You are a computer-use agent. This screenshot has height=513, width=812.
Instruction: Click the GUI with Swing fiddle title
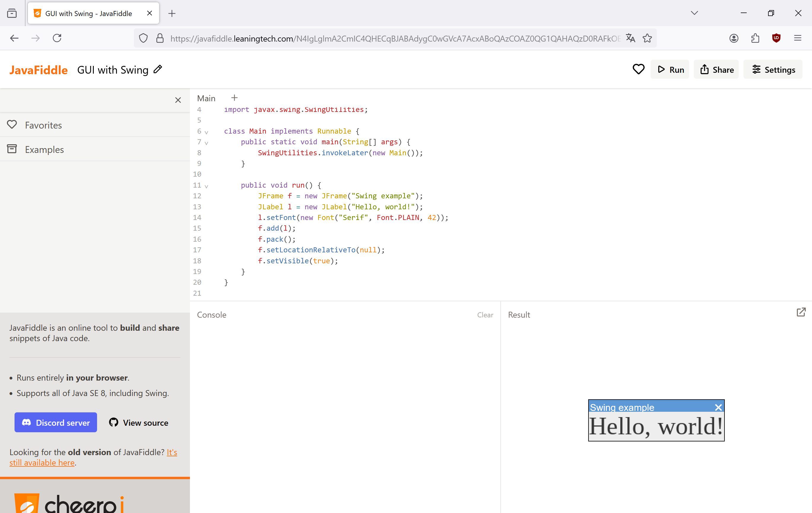tap(112, 70)
